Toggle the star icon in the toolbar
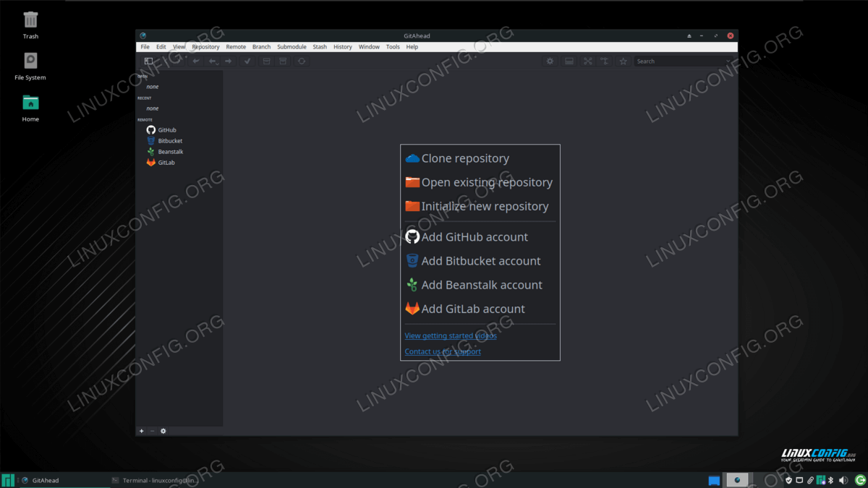Image resolution: width=868 pixels, height=488 pixels. click(624, 61)
